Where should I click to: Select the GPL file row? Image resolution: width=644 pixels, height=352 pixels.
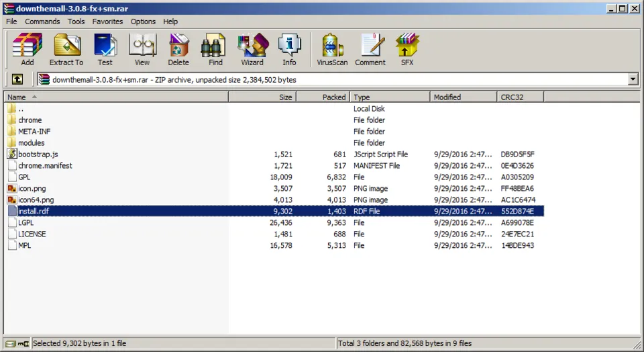[274, 177]
